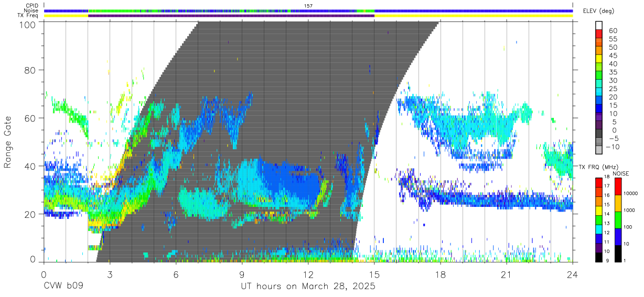The width and height of the screenshot is (644, 297).
Task: Click the CPID label at the top left
Action: [x=31, y=5]
